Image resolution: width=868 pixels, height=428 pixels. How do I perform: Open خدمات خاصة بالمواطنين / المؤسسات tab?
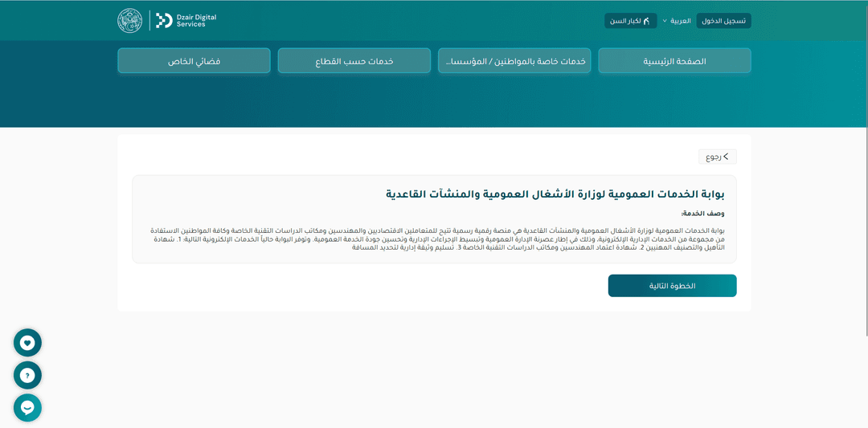[x=514, y=61]
